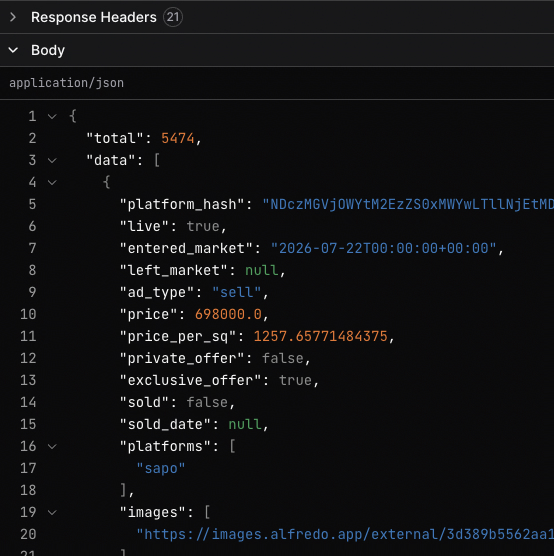Click the total value 5474
The image size is (554, 556).
coord(178,138)
